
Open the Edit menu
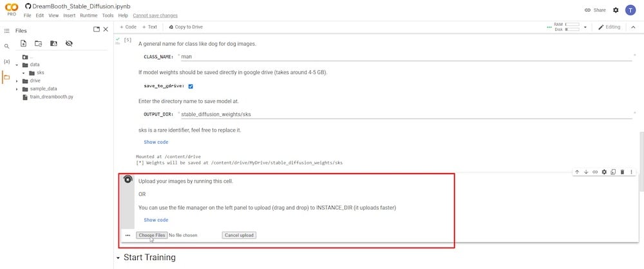pos(39,15)
